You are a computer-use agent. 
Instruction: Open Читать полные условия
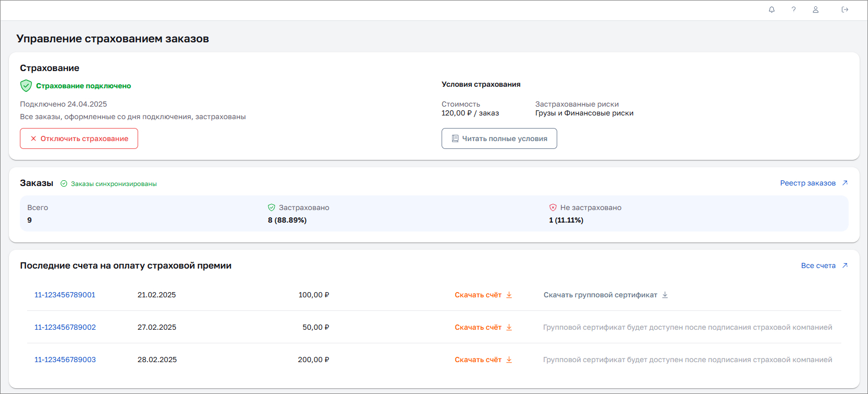coord(499,138)
